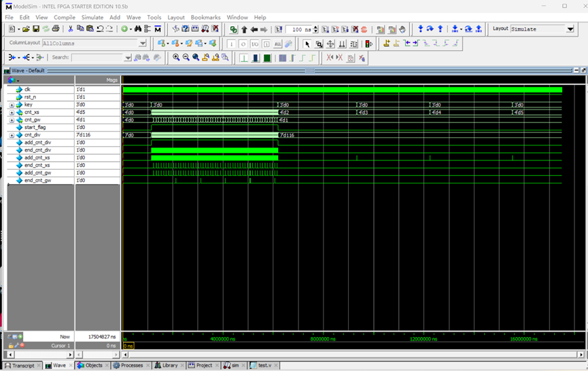Screen dimensions: 588x371
Task: Cut with the scissors icon
Action: tap(70, 29)
